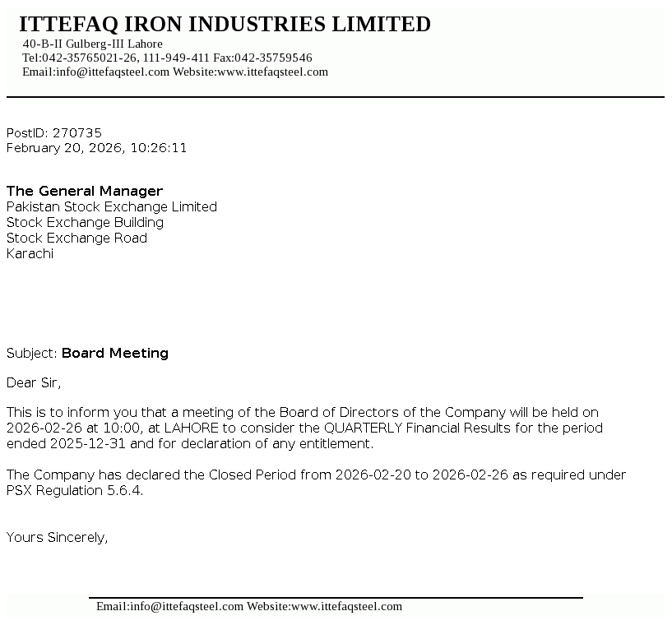
Task: Click the 'Stock Exchange Building' line
Action: coord(85,222)
